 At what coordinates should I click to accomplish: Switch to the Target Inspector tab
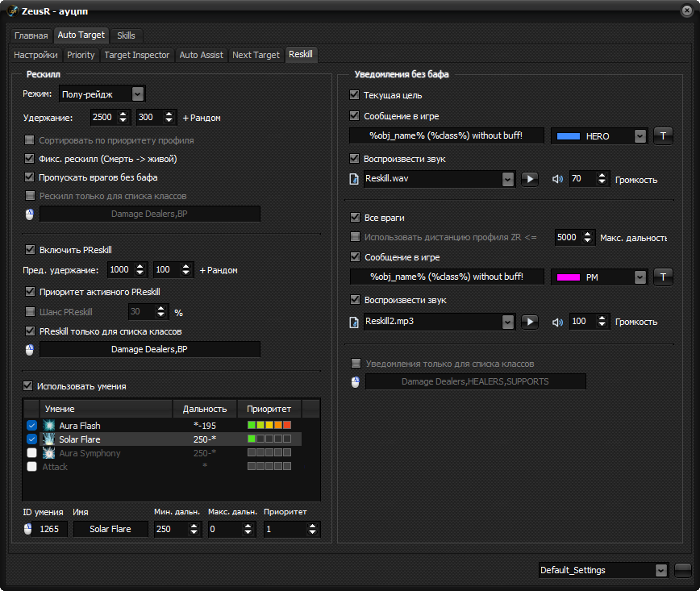(x=137, y=55)
